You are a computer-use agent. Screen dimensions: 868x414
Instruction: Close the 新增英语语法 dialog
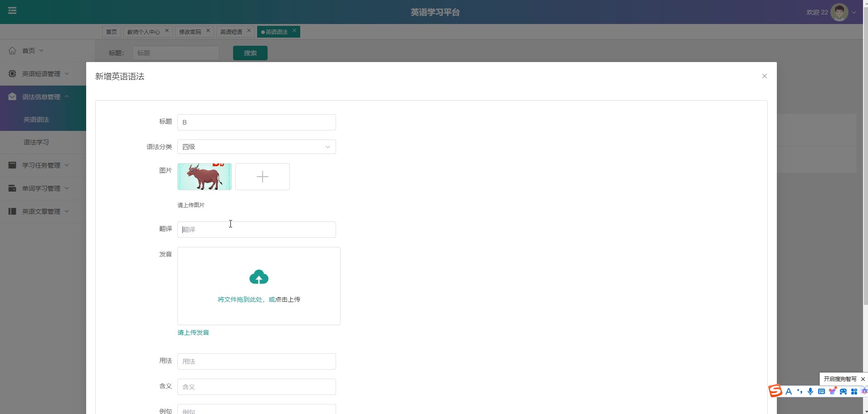click(x=764, y=76)
